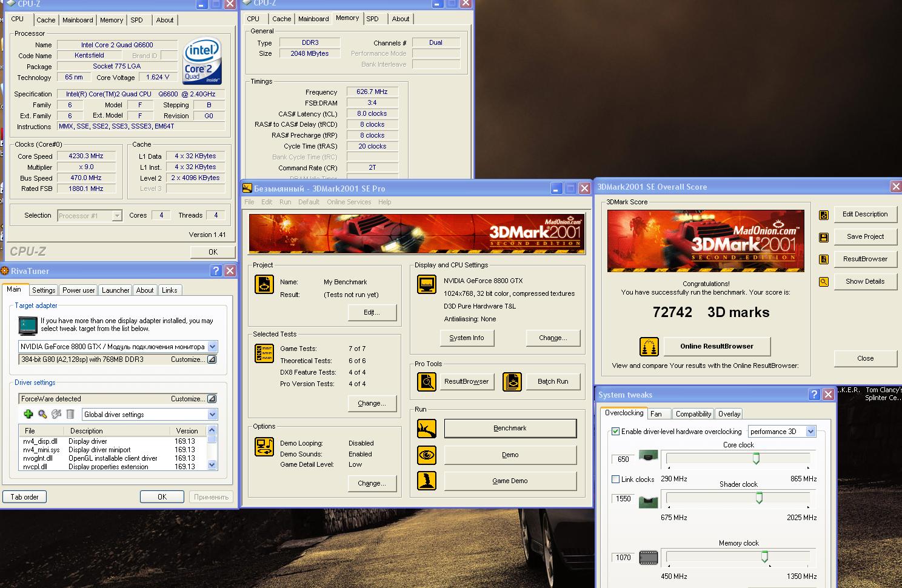Switch to Compatibility tab in System tweaks
This screenshot has height=588, width=902.
point(693,414)
